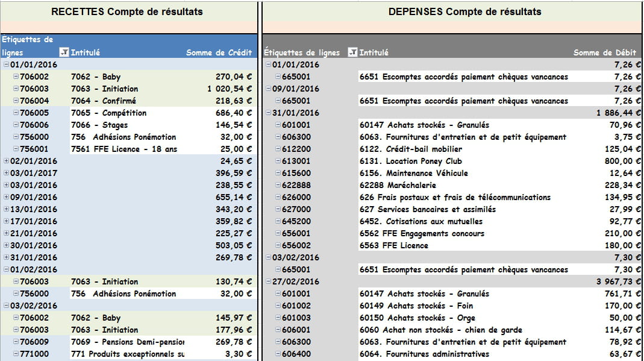The width and height of the screenshot is (644, 361).
Task: Collapse account row 706006
Action: pos(16,125)
